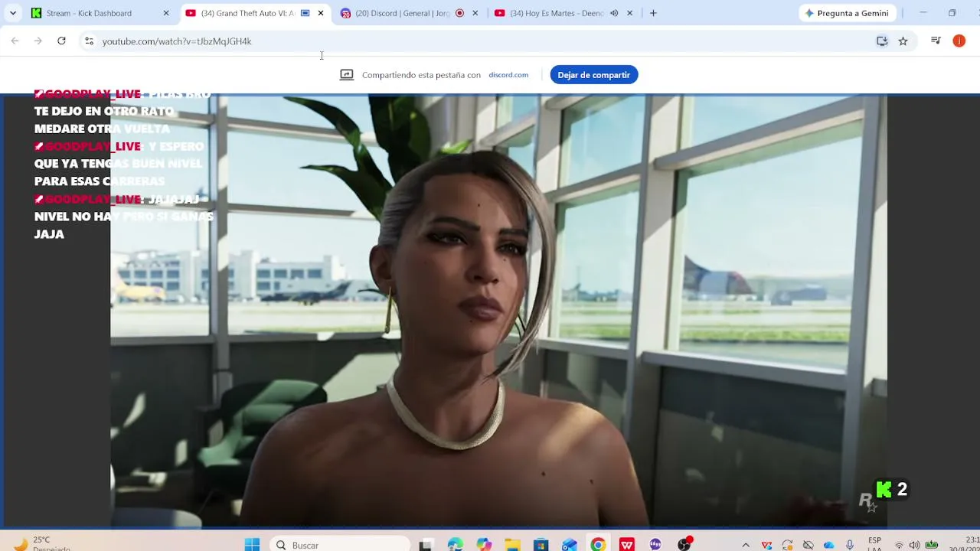Bookmark this page with the star icon
The height and width of the screenshot is (551, 980).
point(903,41)
